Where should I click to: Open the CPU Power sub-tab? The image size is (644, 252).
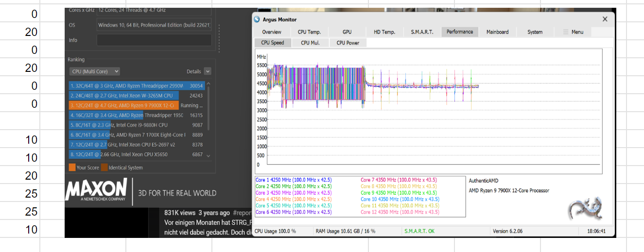[348, 43]
